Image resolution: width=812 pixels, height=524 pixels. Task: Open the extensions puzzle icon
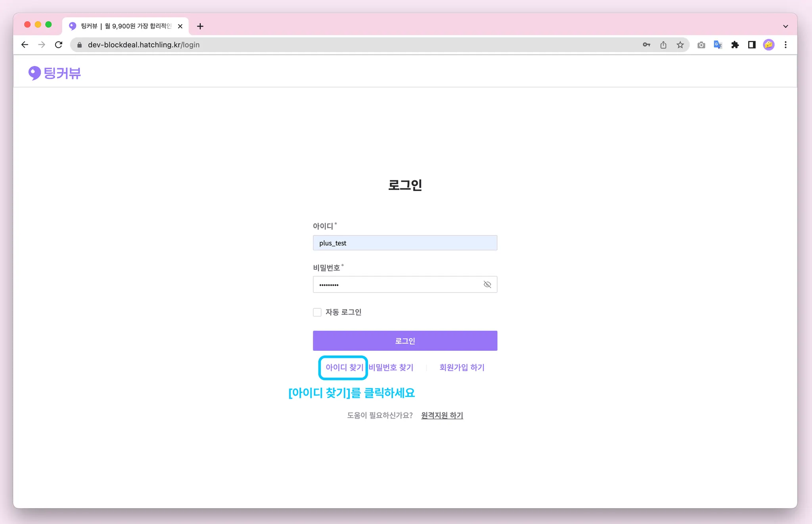(x=735, y=45)
